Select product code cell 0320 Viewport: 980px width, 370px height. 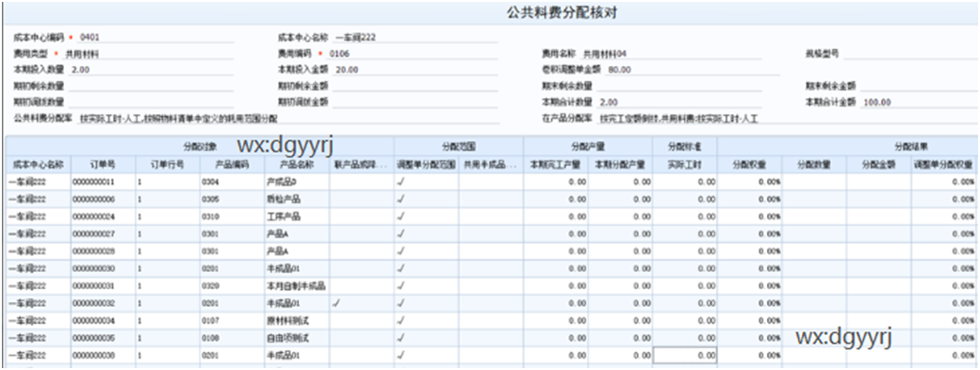coord(232,286)
